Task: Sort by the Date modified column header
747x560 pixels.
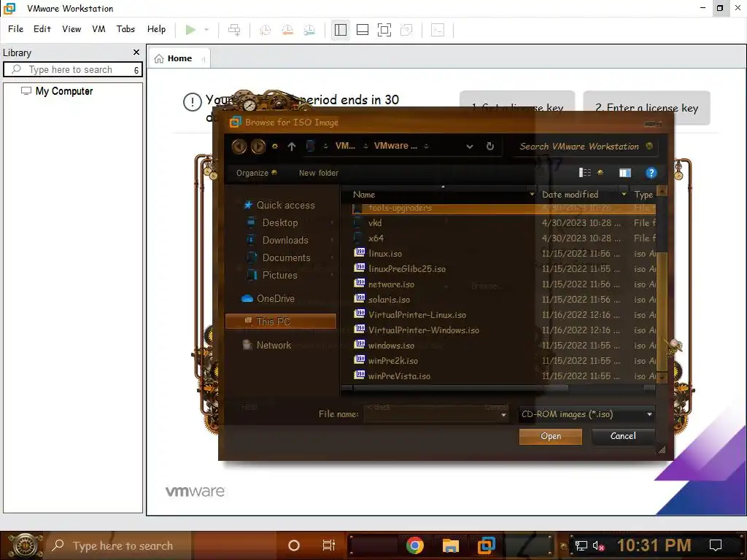Action: tap(583, 194)
